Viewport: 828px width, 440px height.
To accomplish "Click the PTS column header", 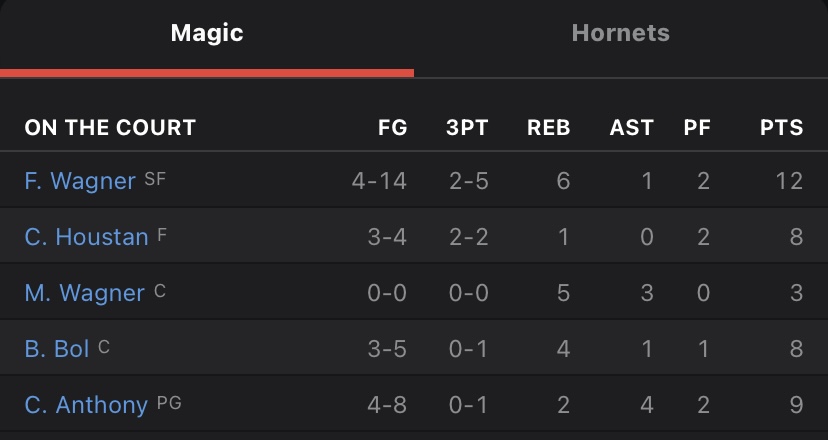I will [781, 128].
